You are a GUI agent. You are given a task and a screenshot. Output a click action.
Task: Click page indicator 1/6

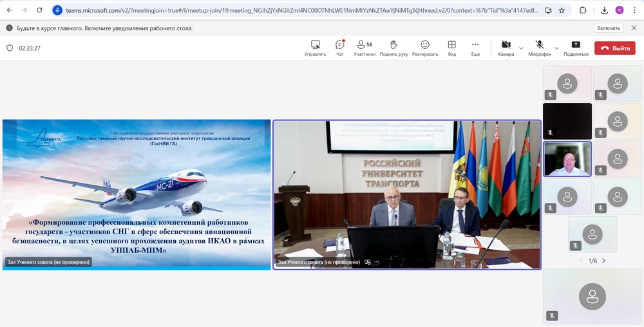tap(592, 261)
